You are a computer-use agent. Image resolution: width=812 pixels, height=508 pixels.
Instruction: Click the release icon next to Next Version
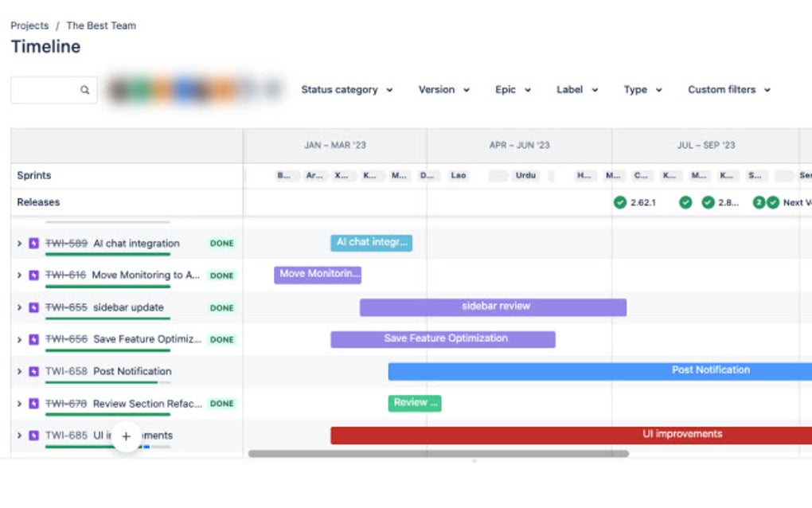click(772, 202)
